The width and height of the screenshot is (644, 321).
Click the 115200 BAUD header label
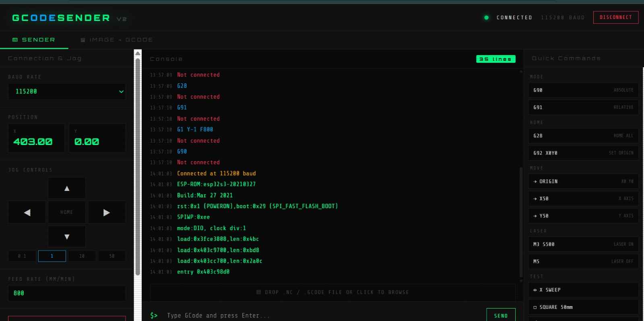tap(563, 18)
